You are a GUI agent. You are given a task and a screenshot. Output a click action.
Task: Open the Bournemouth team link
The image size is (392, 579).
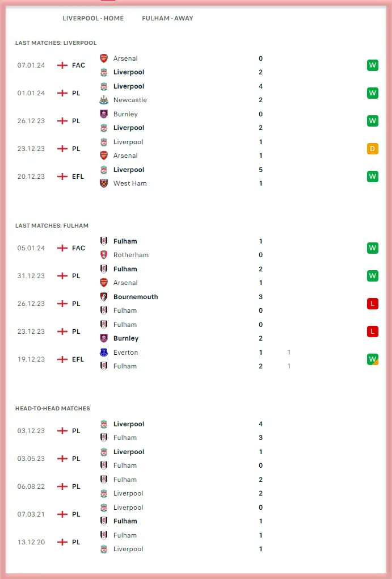[x=136, y=297]
